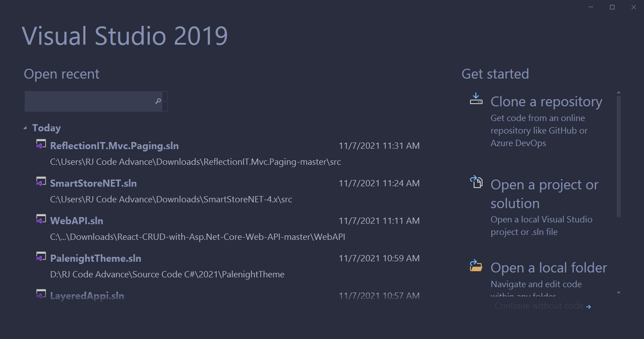
Task: Click the solution icon beside PalenightTheme.sln
Action: [x=41, y=256]
